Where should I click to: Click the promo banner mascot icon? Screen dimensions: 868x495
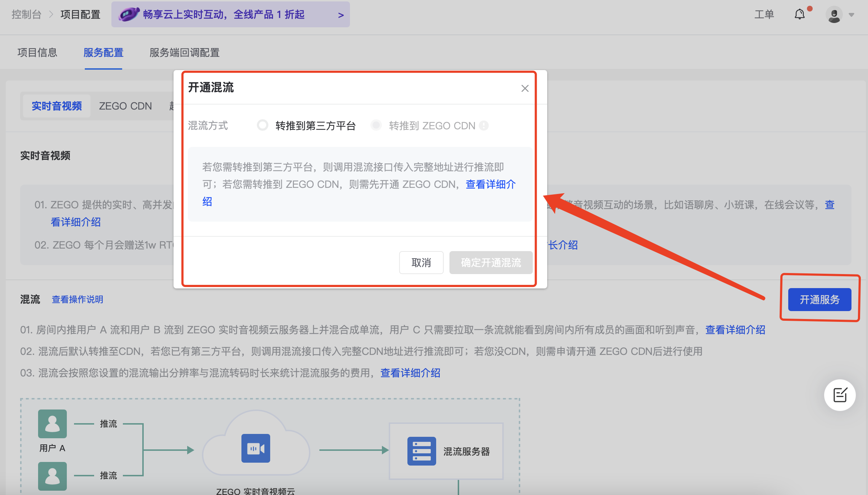(129, 14)
